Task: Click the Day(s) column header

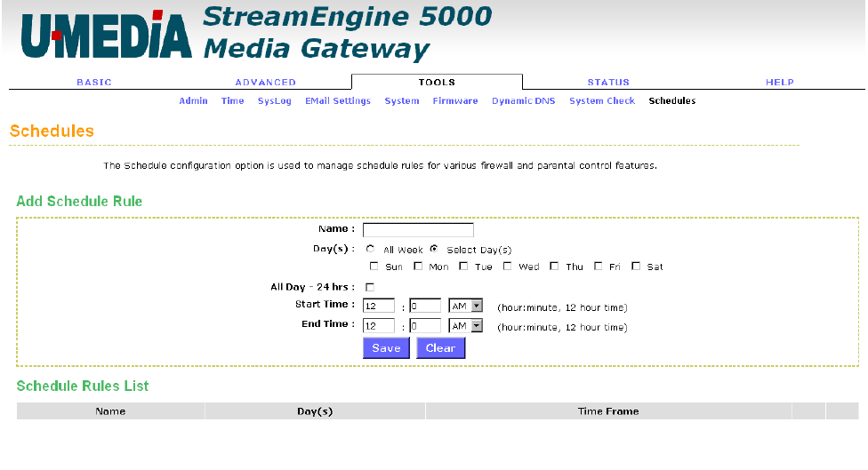Action: pos(315,410)
